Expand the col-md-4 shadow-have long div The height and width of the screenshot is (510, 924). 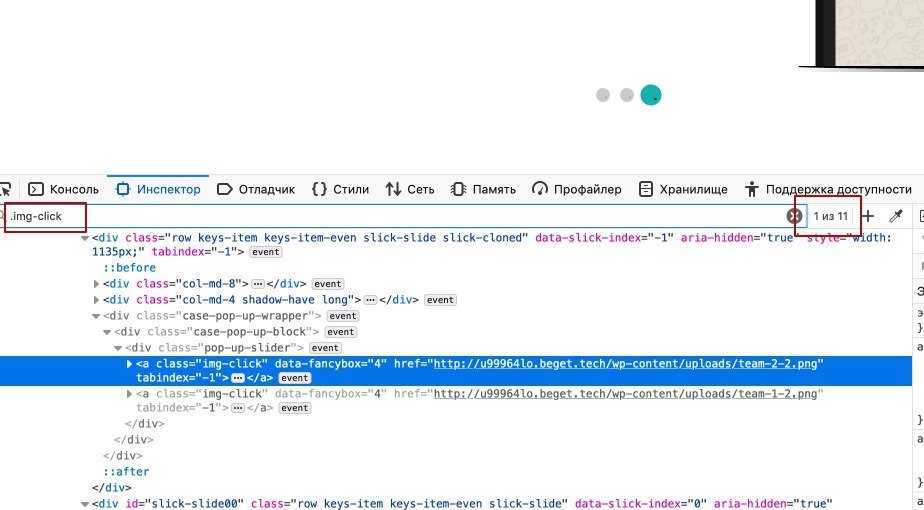(96, 300)
